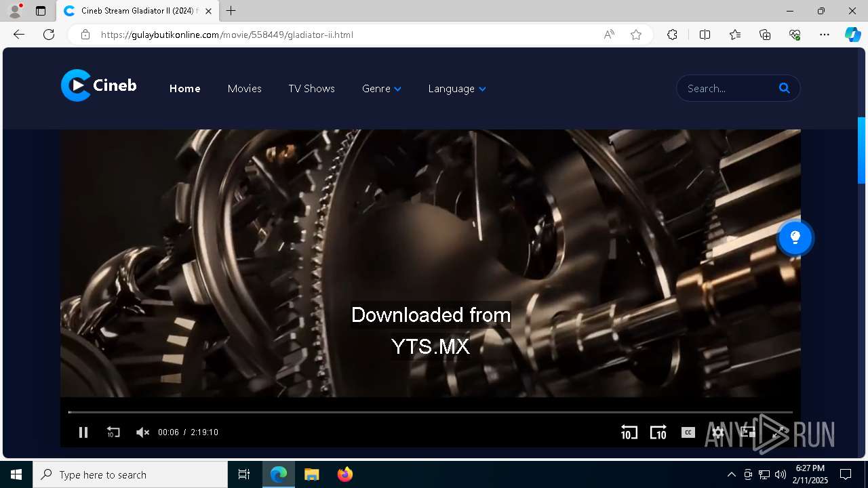Click on the video frame

pyautogui.click(x=430, y=263)
